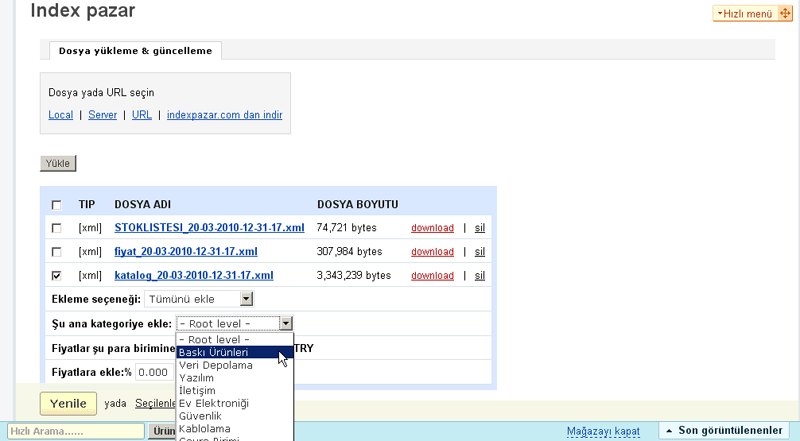
Task: Click the move icon beside Hızlı menü
Action: pyautogui.click(x=785, y=14)
